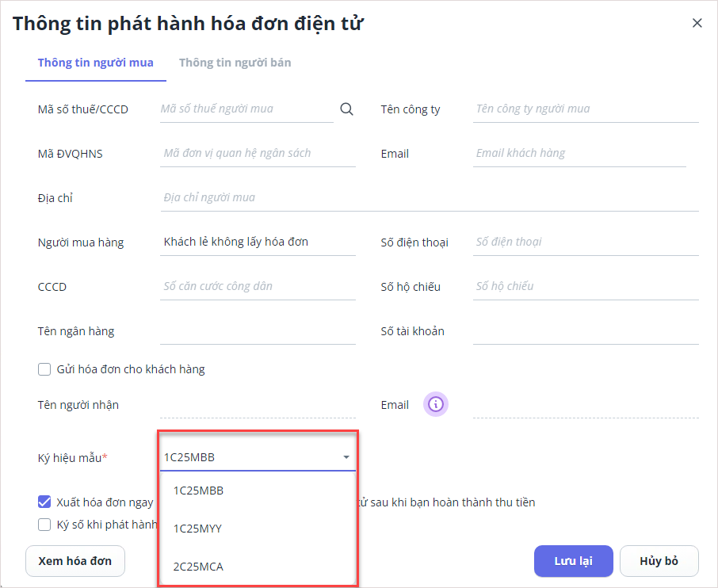Open 'Thông tin người mua' tab

coord(96,63)
